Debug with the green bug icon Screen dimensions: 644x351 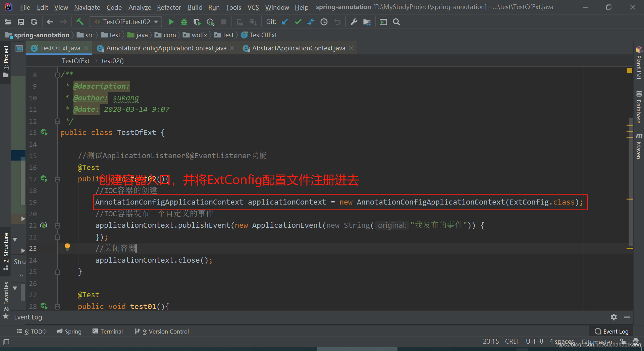click(x=184, y=22)
